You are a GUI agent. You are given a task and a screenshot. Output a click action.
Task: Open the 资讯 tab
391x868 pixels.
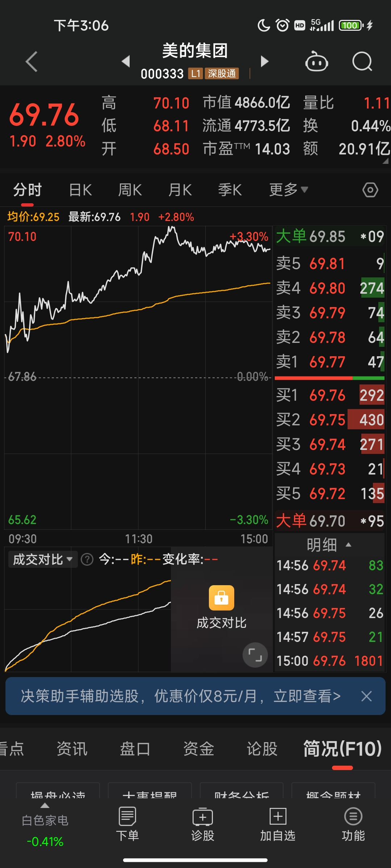pos(72,749)
